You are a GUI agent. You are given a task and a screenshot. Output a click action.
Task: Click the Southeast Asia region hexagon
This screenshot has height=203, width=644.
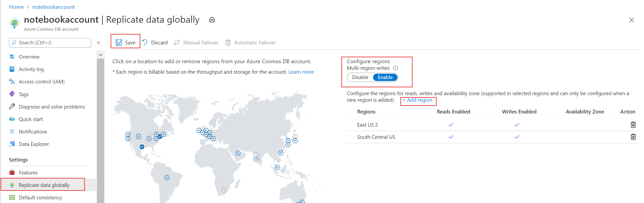(x=277, y=167)
